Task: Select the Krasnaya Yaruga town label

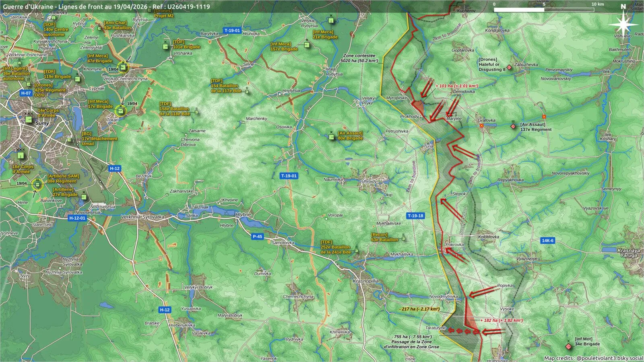Action: [x=629, y=253]
